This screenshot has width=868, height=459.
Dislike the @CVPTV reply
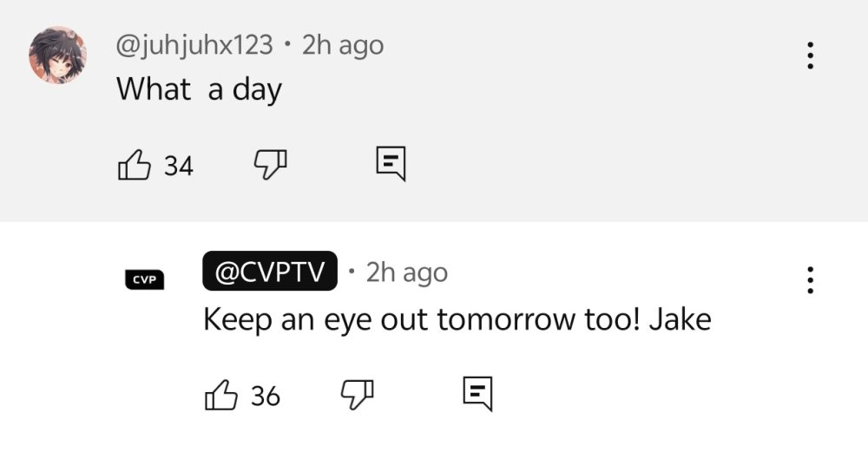pyautogui.click(x=356, y=394)
